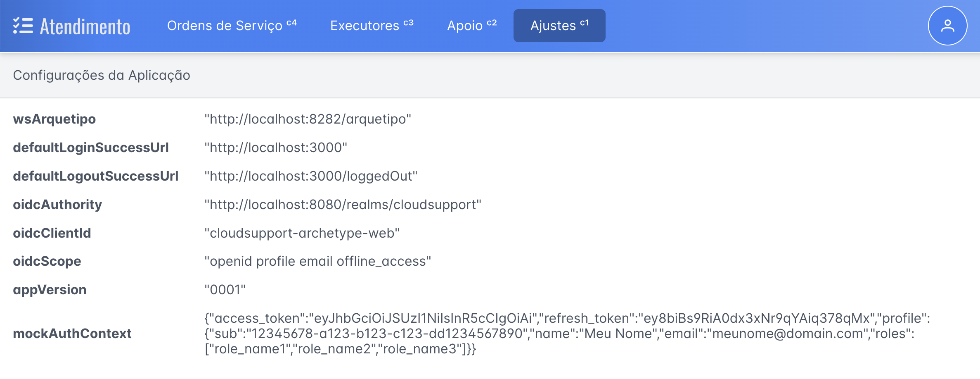This screenshot has width=980, height=379.
Task: Select the mockAuthContext key label
Action: click(72, 334)
